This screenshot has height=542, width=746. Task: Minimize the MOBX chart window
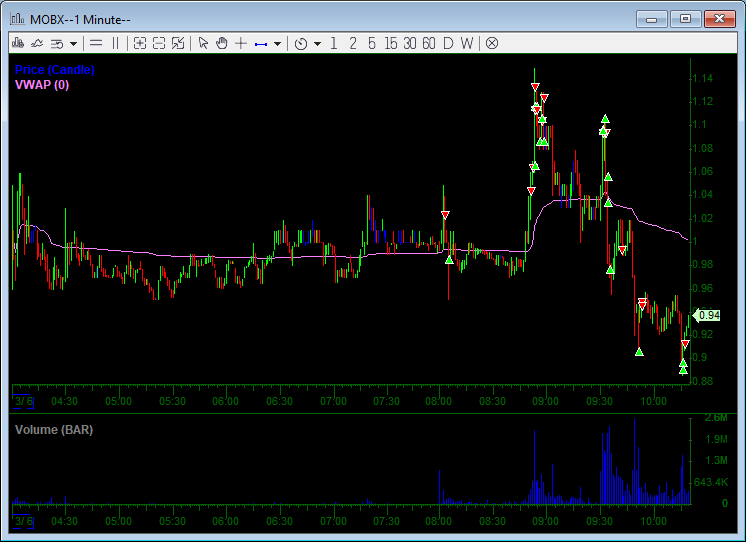click(651, 19)
